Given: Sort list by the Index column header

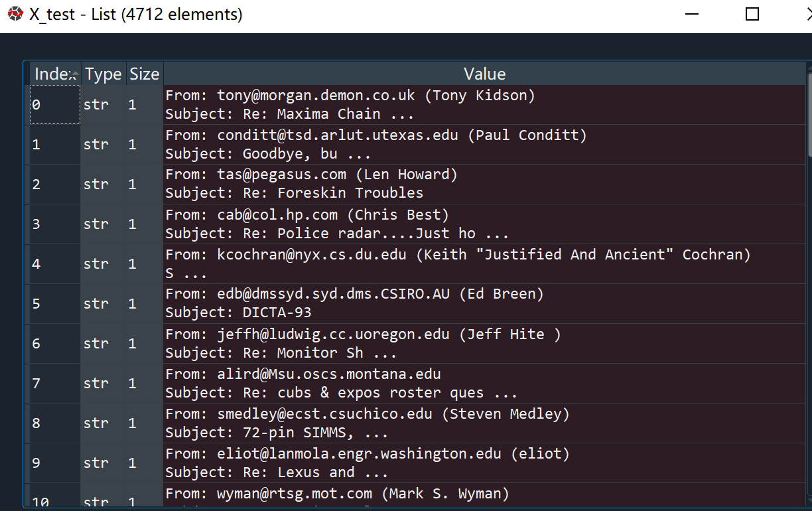Looking at the screenshot, I should (56, 74).
